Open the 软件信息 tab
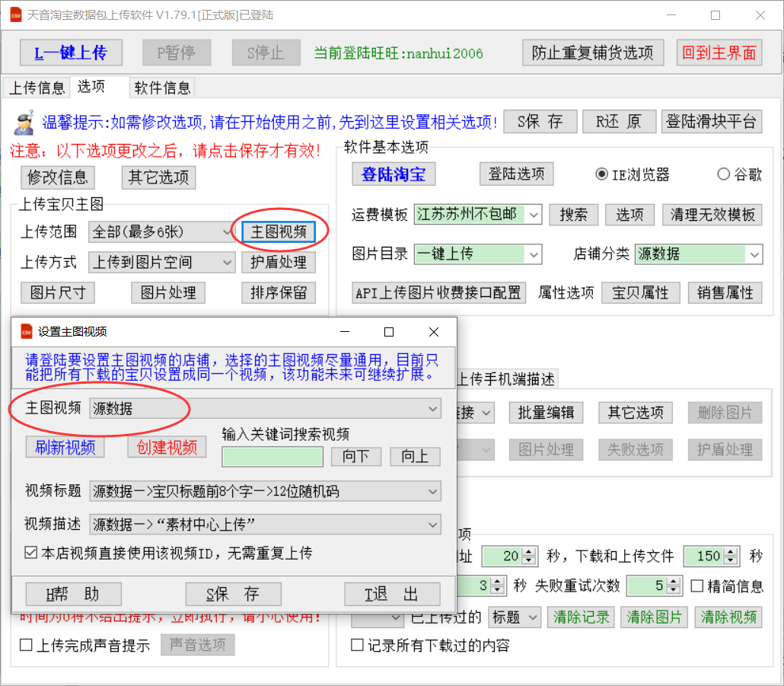Viewport: 784px width, 686px height. (x=162, y=88)
